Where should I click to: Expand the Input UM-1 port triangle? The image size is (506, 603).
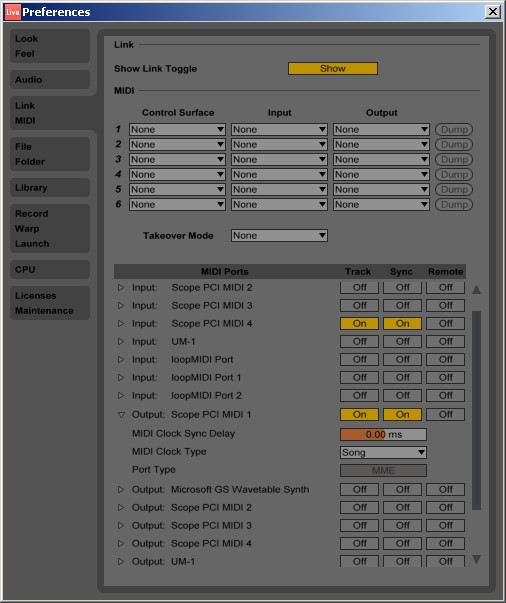[121, 341]
